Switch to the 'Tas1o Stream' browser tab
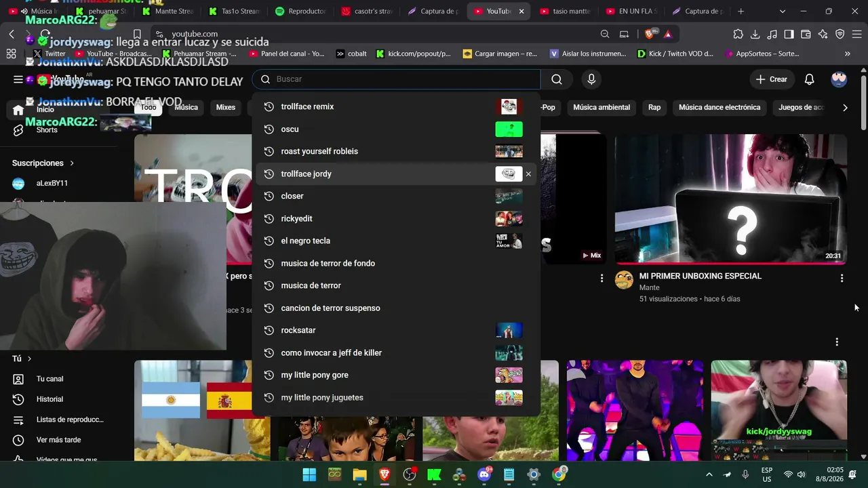This screenshot has height=488, width=868. point(235,12)
